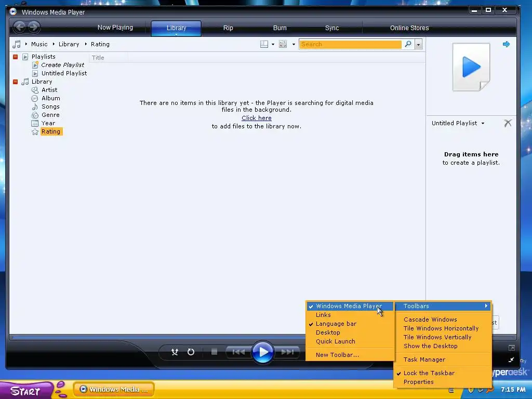The image size is (532, 399).
Task: Expand the Music breadcrumb arrow
Action: pyautogui.click(x=26, y=44)
